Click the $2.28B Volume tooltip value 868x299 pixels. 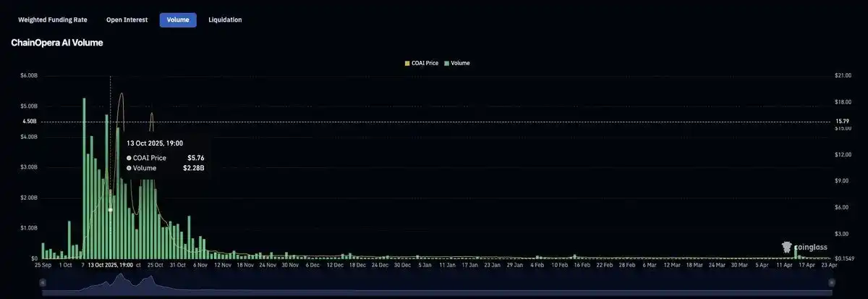point(194,168)
